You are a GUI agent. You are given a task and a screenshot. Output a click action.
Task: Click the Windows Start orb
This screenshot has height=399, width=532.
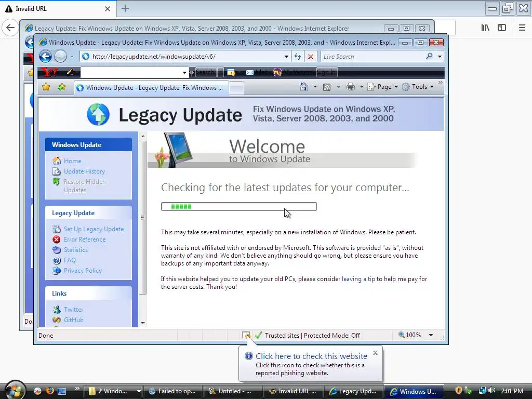point(15,390)
